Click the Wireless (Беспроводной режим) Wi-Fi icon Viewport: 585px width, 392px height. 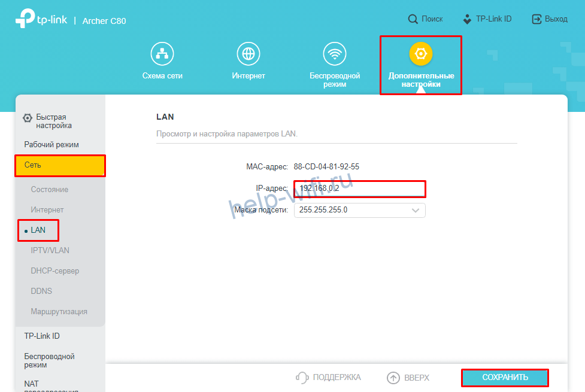click(335, 54)
